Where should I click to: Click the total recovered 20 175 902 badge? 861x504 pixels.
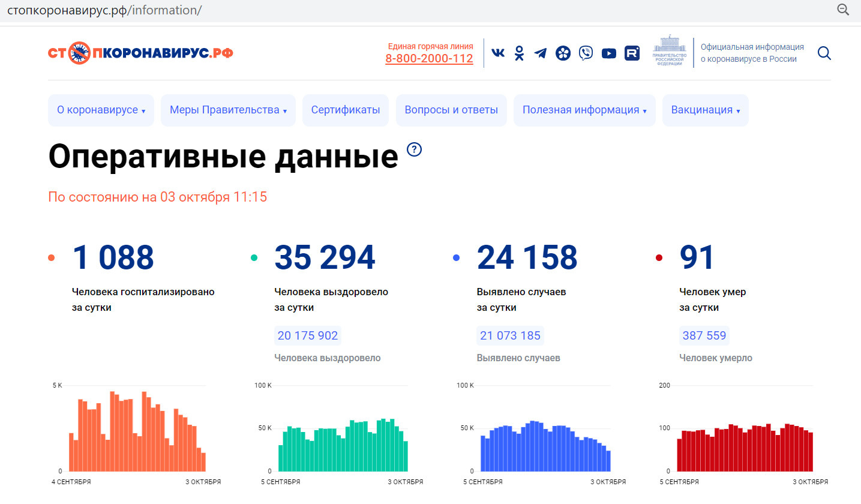tap(308, 335)
